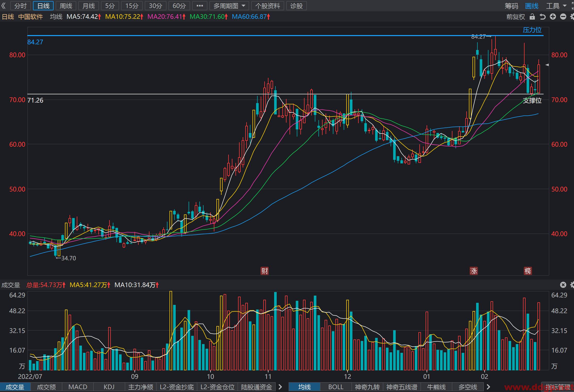Switch to the MACD indicator tab
The width and height of the screenshot is (574, 392).
tap(78, 387)
